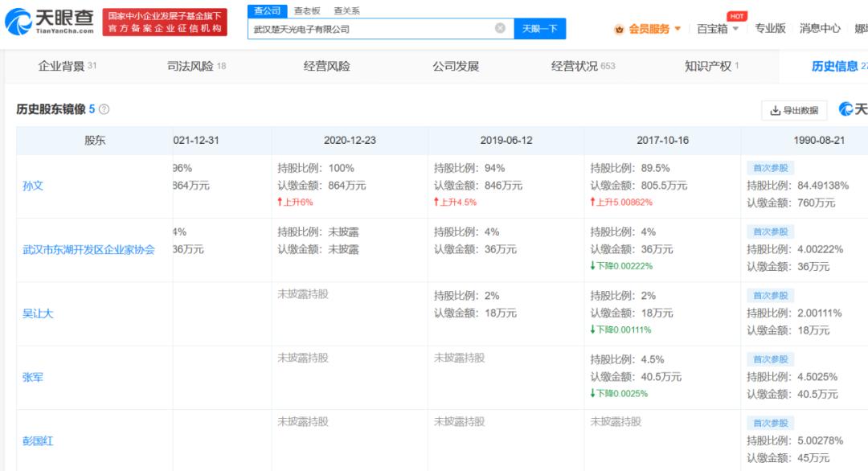Click the HOT badge above 百宝箱
This screenshot has height=471, width=868.
click(x=738, y=14)
